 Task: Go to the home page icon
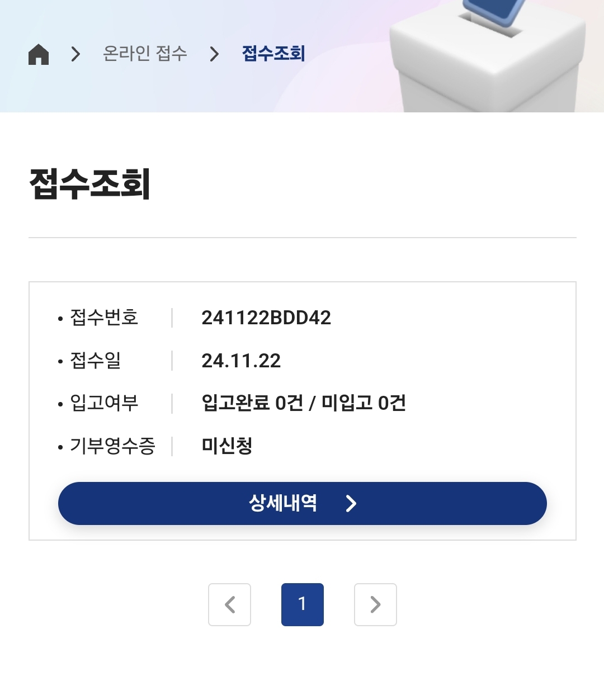39,54
